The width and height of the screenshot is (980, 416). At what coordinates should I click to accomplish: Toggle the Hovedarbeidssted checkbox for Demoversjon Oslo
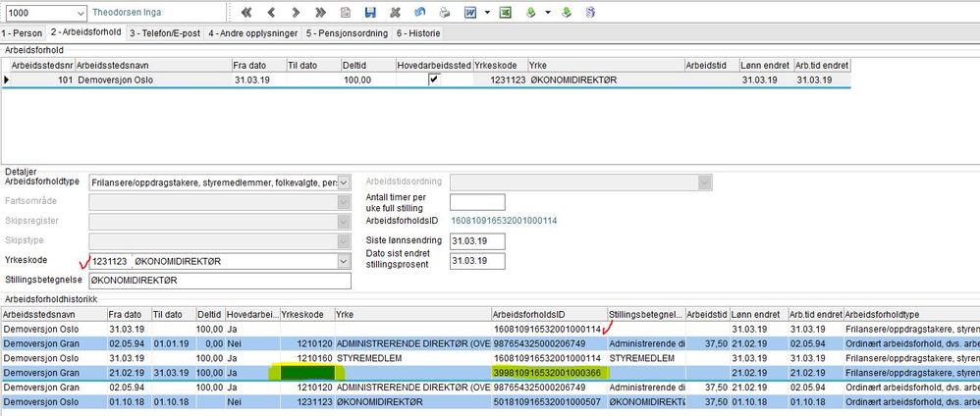433,78
